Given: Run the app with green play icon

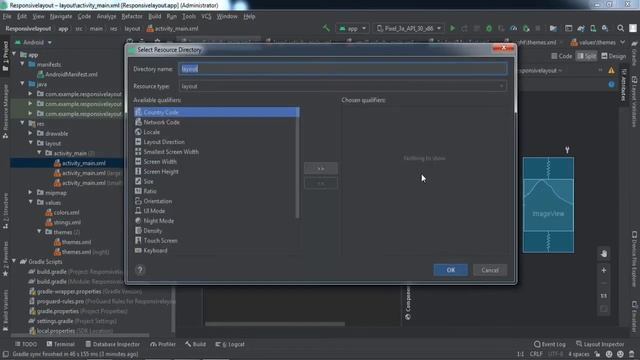Looking at the screenshot, I should click(452, 28).
